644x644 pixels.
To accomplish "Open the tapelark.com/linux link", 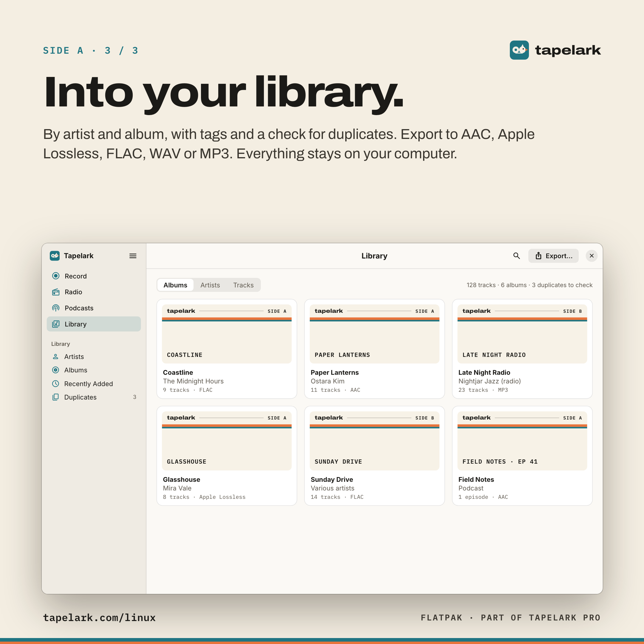I will click(x=99, y=618).
